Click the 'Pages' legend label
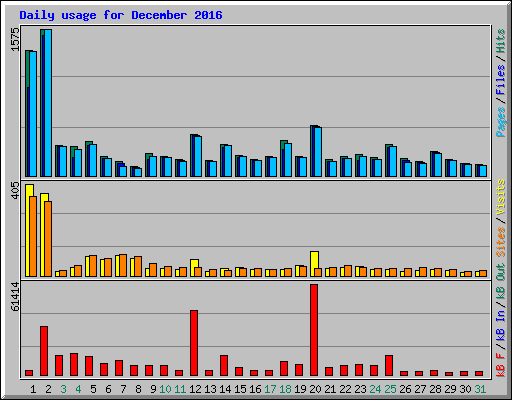Viewport: 512px width, 400px height. (x=500, y=122)
